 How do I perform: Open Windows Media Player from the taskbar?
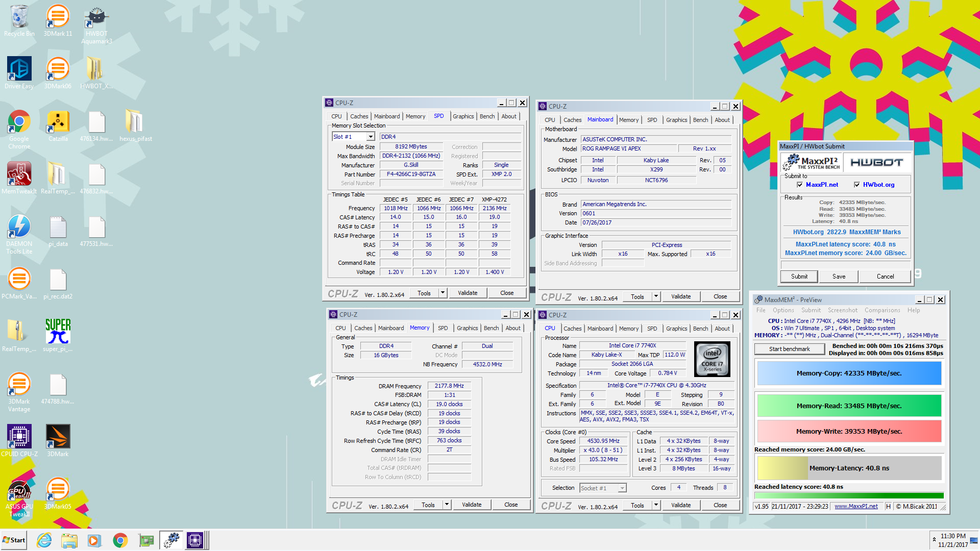point(94,540)
